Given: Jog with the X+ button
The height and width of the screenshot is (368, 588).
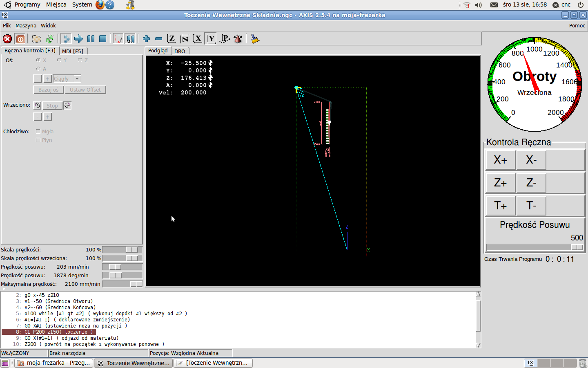Looking at the screenshot, I should point(500,160).
